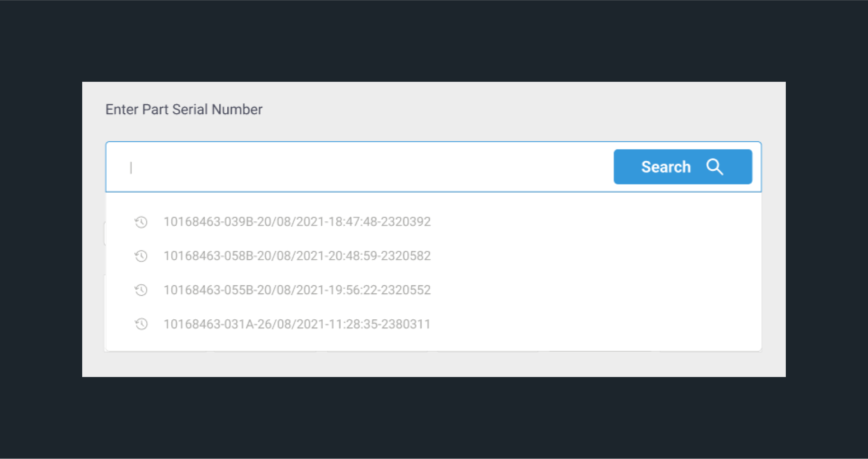
Task: Click the magnifying glass icon in Search button
Action: click(715, 167)
